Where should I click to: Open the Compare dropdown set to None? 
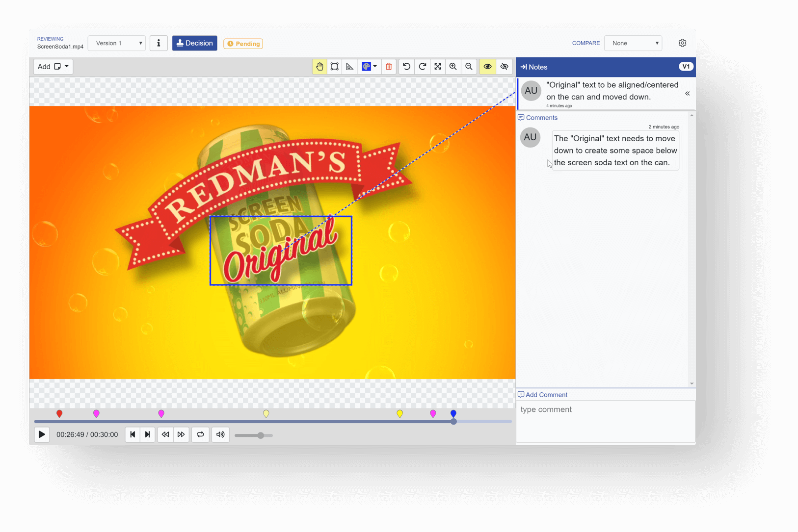click(633, 43)
